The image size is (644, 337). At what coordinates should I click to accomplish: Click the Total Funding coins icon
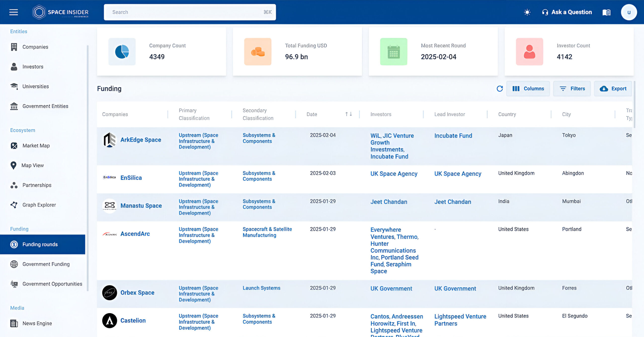click(x=258, y=52)
